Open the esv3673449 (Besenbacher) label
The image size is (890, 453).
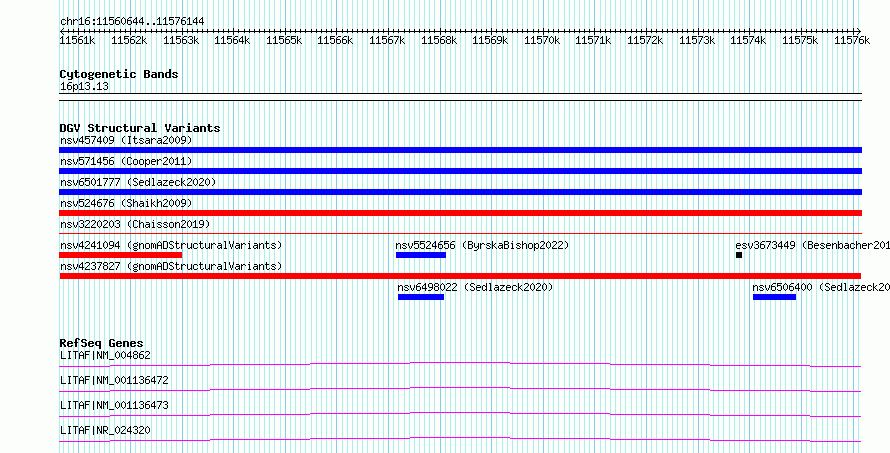pos(812,245)
